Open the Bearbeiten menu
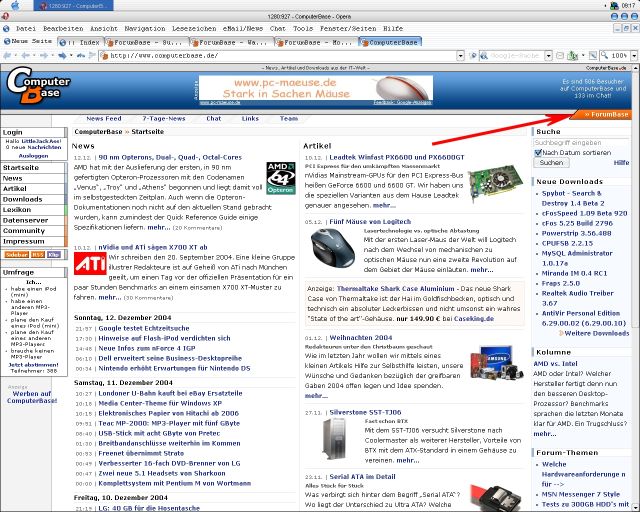Screen dimensions: 640x512 coord(63,29)
